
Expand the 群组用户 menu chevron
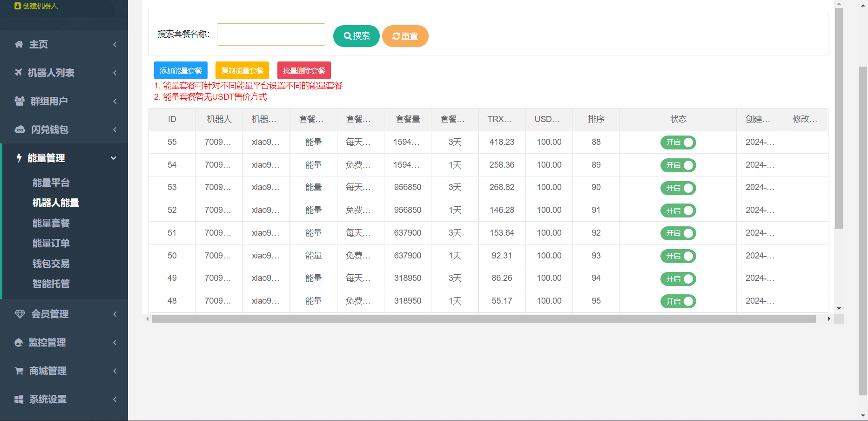pyautogui.click(x=115, y=101)
